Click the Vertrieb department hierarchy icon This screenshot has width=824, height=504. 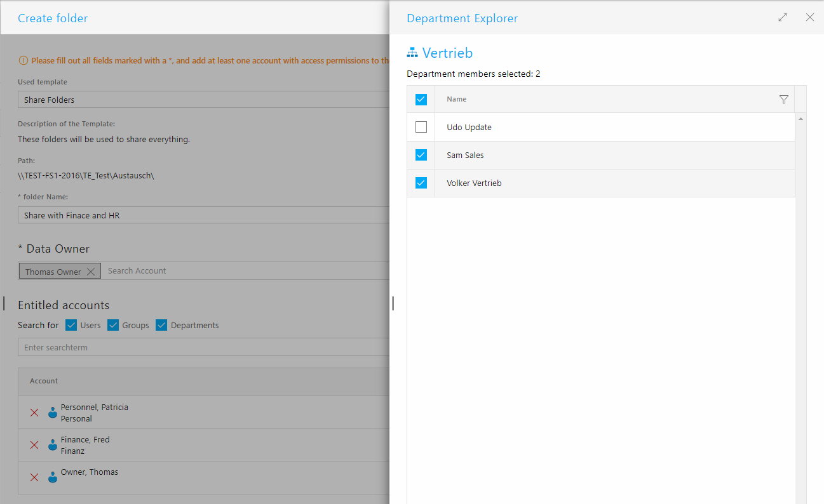click(412, 53)
